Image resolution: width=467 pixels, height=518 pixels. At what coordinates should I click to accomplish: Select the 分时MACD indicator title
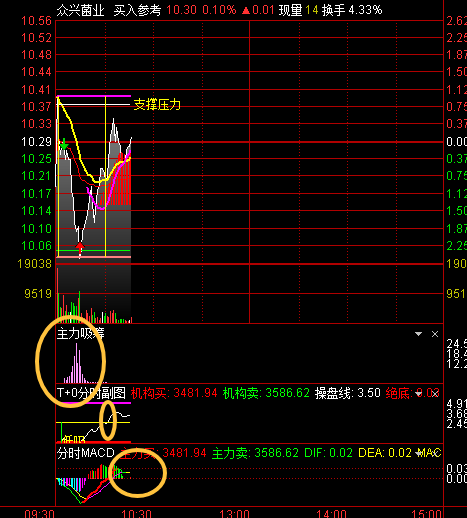(x=85, y=453)
